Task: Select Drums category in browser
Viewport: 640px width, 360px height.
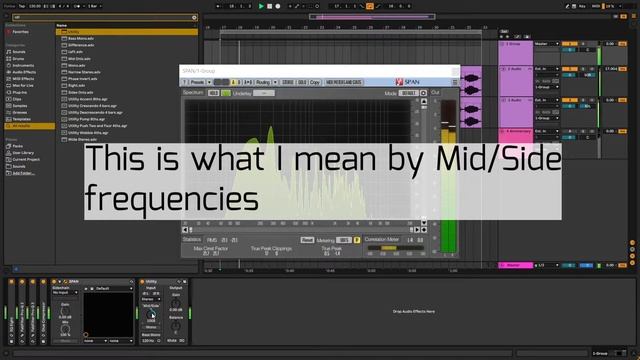Action: (18, 59)
